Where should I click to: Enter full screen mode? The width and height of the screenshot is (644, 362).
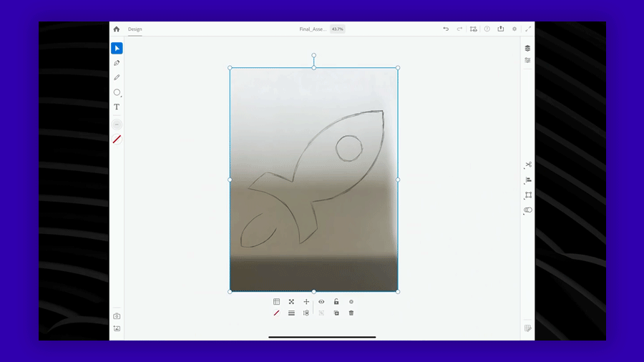528,29
